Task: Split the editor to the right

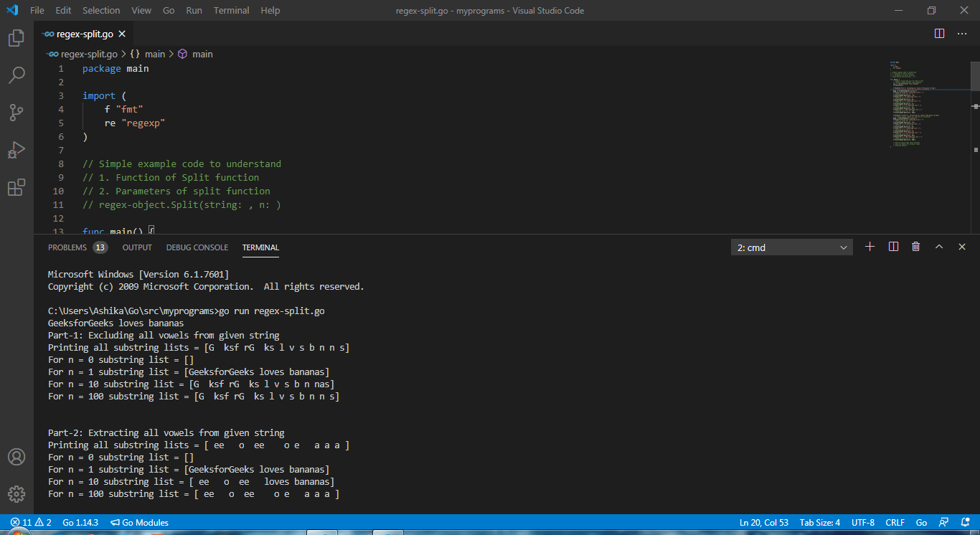Action: [x=939, y=33]
